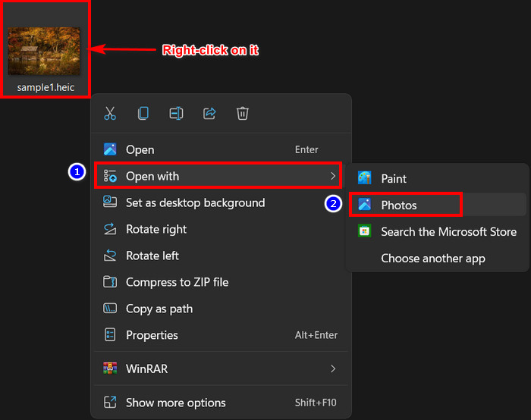531x420 pixels.
Task: Choose Copy as path
Action: (x=222, y=309)
